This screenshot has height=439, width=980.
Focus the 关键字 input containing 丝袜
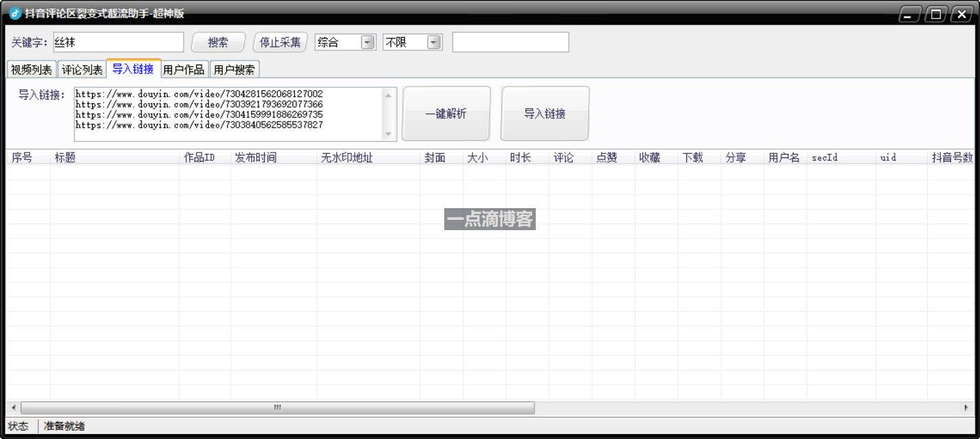[118, 43]
